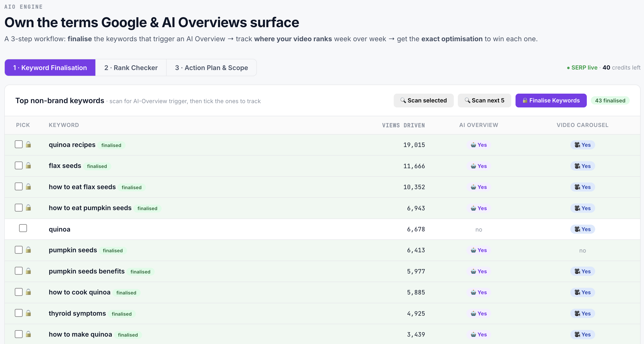The image size is (644, 344).
Task: Click AI Overview Yes badge for how to eat flax seeds
Action: [x=479, y=187]
